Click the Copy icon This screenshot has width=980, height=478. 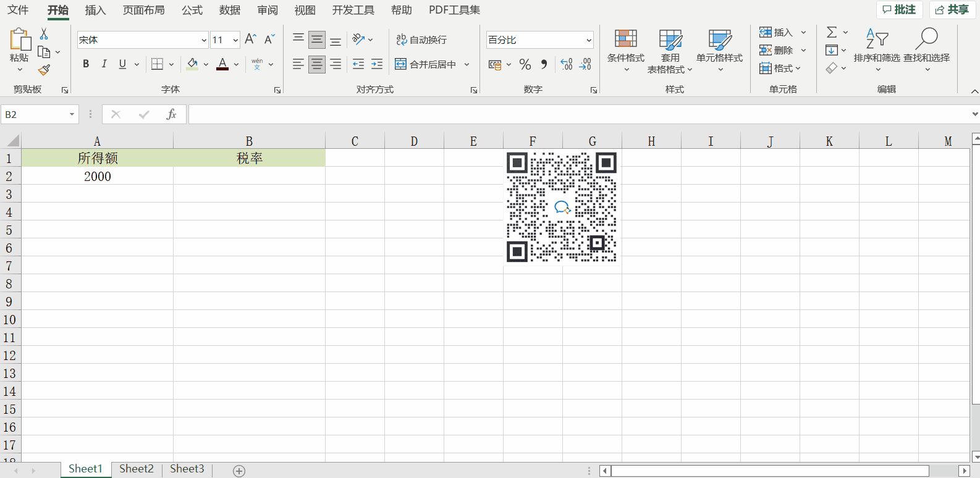coord(44,52)
